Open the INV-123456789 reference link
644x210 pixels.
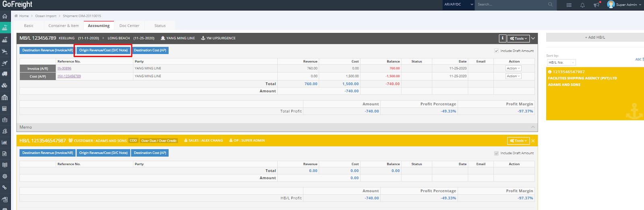69,76
